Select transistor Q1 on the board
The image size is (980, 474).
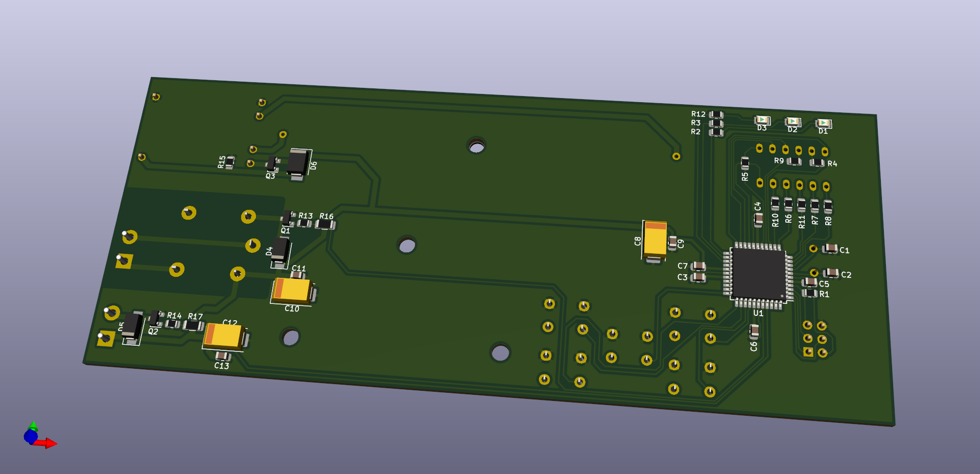(288, 218)
